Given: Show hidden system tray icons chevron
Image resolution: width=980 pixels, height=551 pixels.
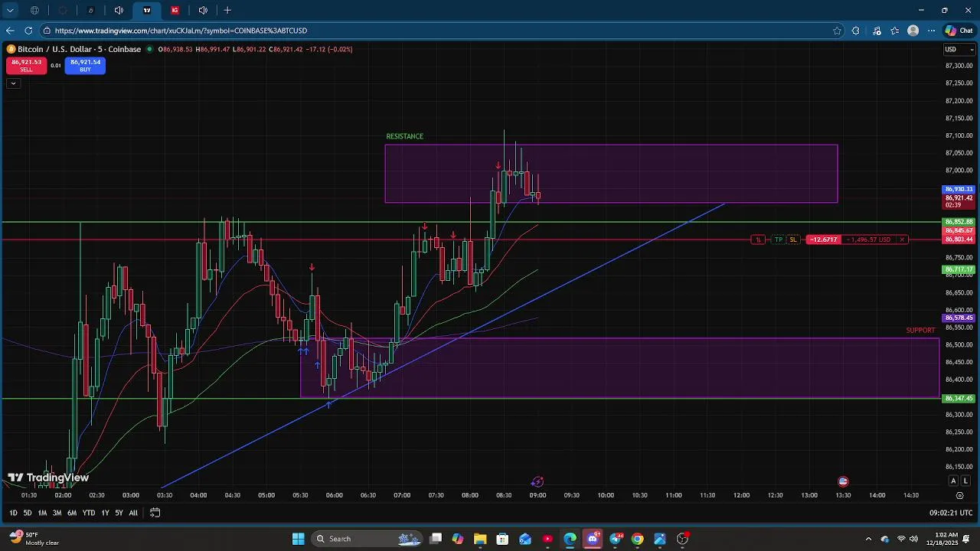Looking at the screenshot, I should (x=868, y=539).
